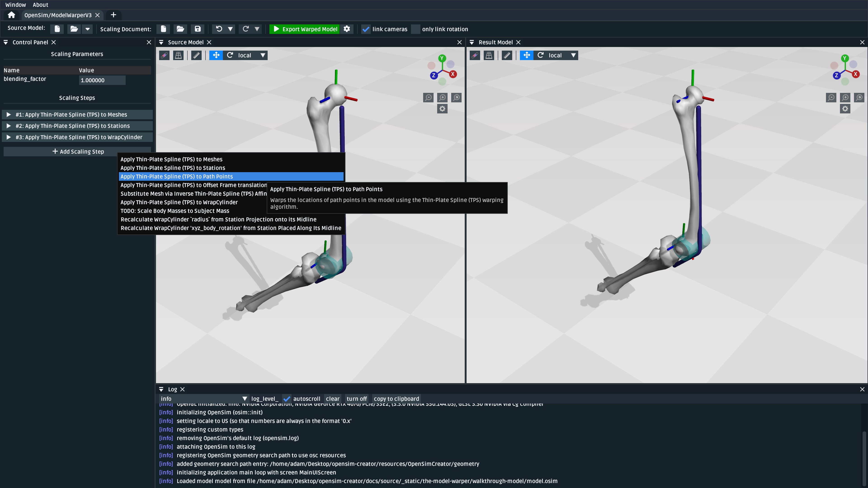The image size is (868, 488).
Task: Open local/global dropdown in Result Model
Action: pyautogui.click(x=563, y=55)
